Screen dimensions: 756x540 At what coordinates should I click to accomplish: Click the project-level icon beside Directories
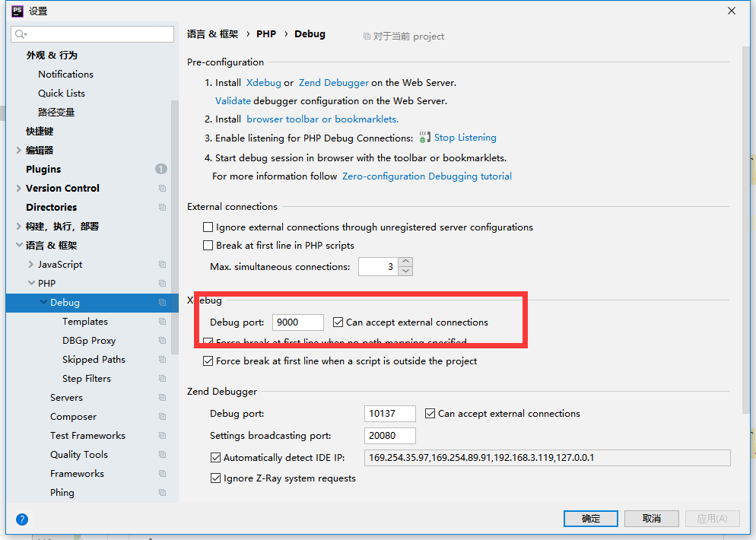coord(163,208)
